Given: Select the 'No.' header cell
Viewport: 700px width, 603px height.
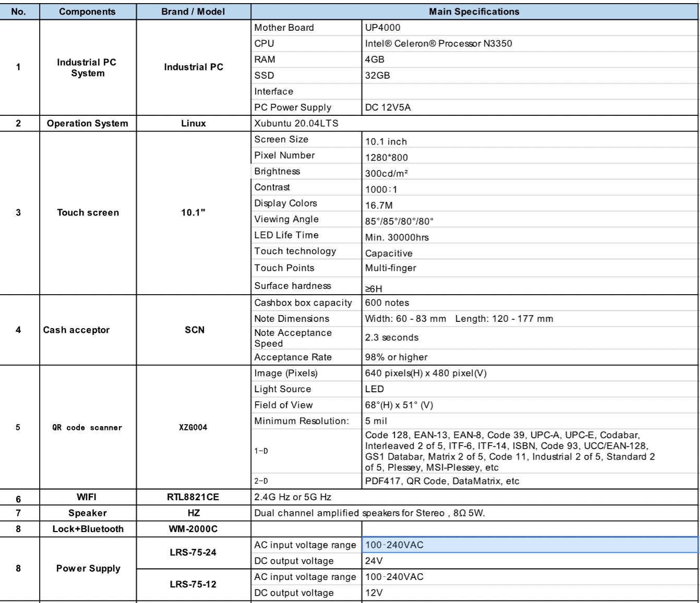Looking at the screenshot, I should click(19, 11).
